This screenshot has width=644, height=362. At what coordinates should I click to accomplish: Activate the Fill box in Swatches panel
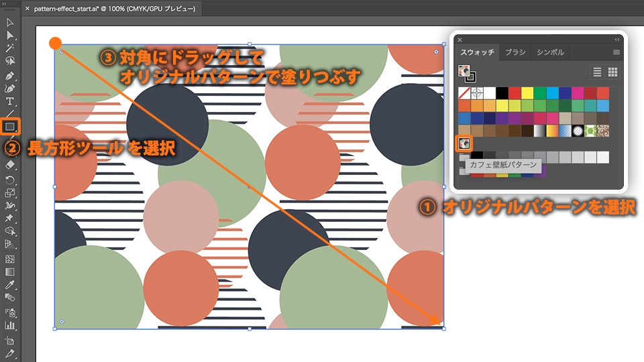464,70
